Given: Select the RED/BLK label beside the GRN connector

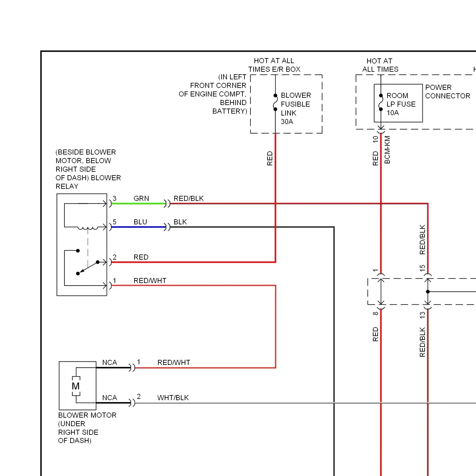Looking at the screenshot, I should tap(188, 198).
